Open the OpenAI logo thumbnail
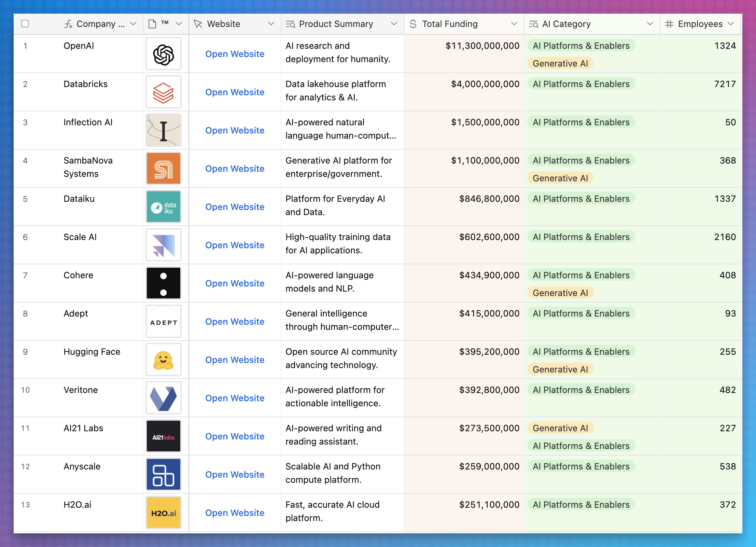The width and height of the screenshot is (756, 547). (x=164, y=54)
